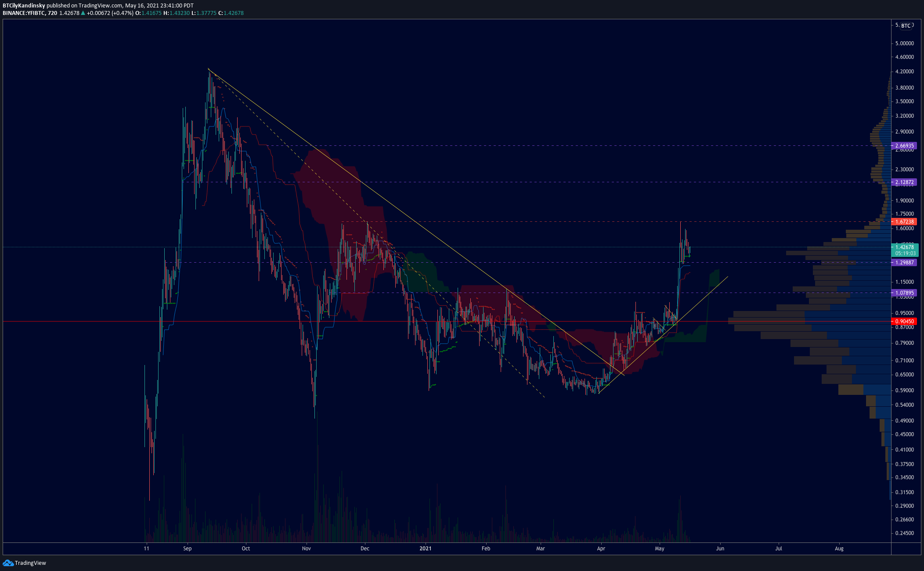This screenshot has width=924, height=571.
Task: Click the 1.07895 purple price label
Action: (x=904, y=293)
